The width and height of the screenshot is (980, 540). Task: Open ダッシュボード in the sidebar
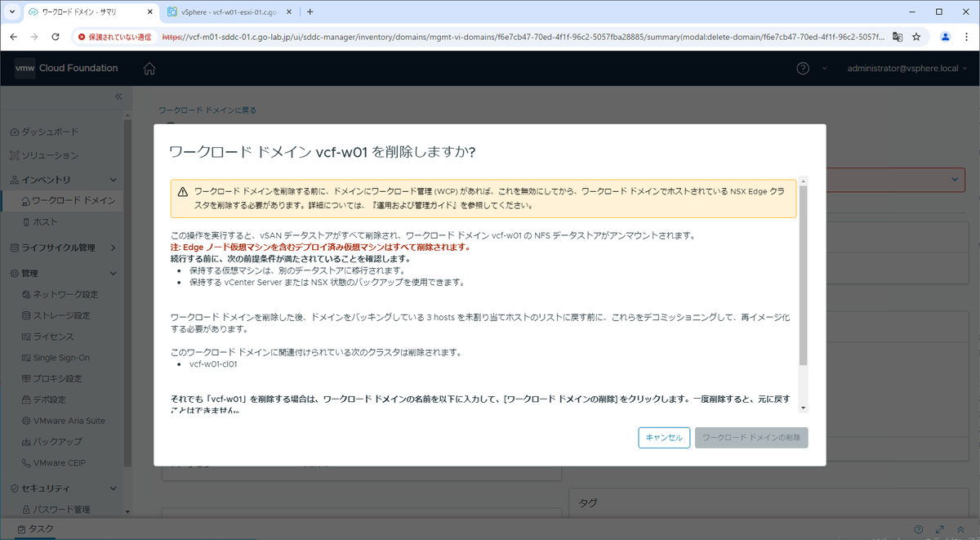(x=51, y=132)
